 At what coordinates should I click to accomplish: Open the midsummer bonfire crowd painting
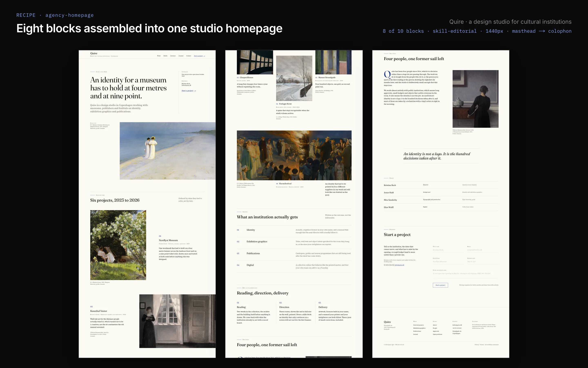294,155
